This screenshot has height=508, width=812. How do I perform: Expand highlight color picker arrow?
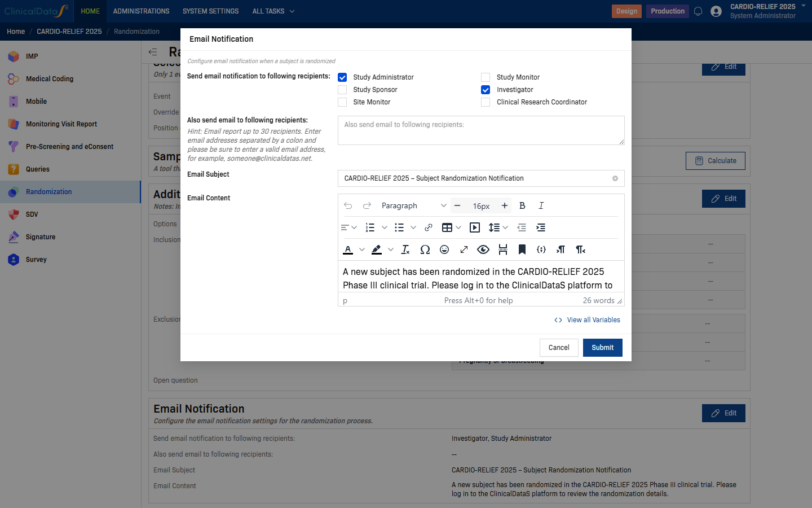pos(391,249)
